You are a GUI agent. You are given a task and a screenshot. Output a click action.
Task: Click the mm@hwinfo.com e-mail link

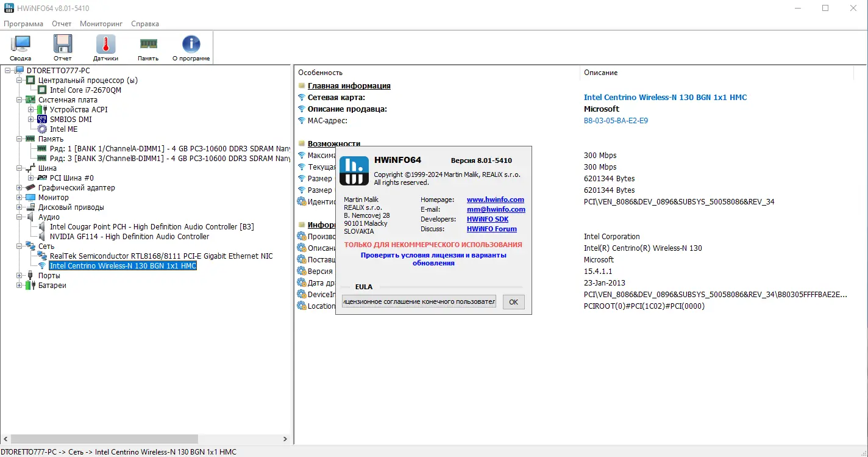[x=496, y=209]
